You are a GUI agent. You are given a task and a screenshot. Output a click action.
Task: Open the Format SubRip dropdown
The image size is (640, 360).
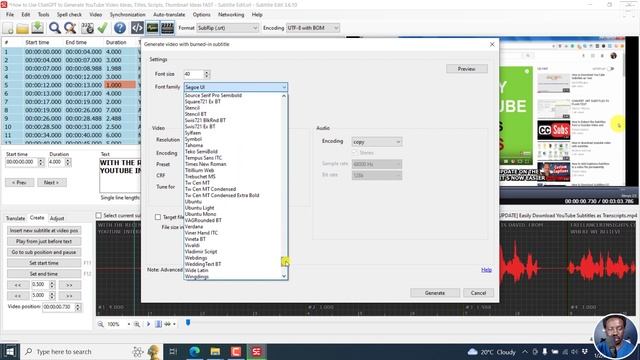click(x=227, y=28)
